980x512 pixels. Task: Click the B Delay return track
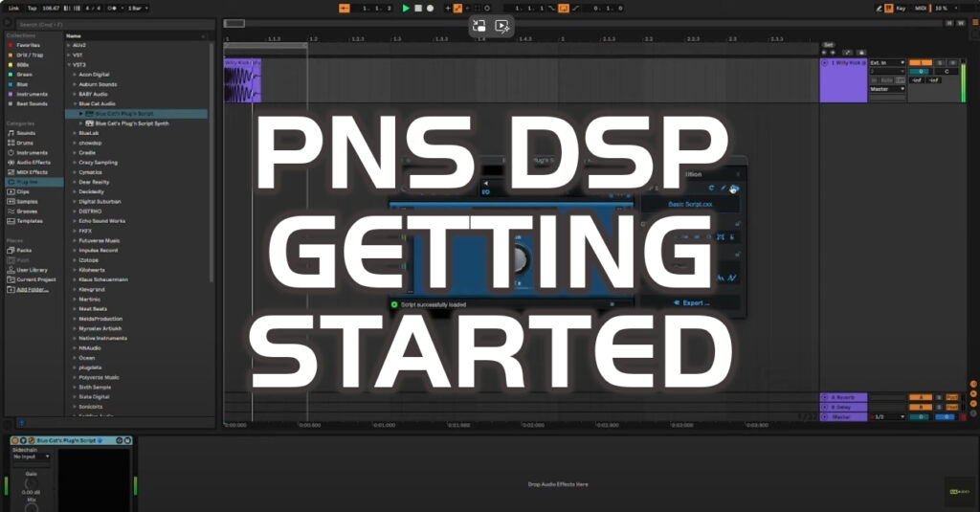point(843,407)
